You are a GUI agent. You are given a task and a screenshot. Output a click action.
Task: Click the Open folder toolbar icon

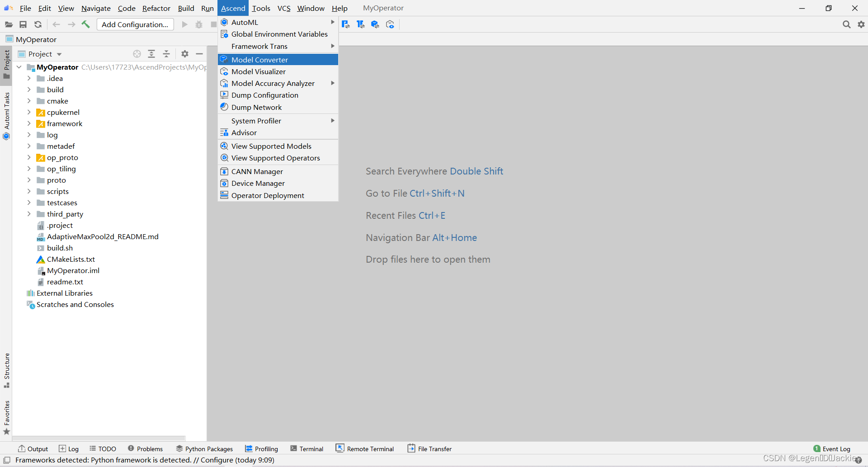tap(9, 24)
